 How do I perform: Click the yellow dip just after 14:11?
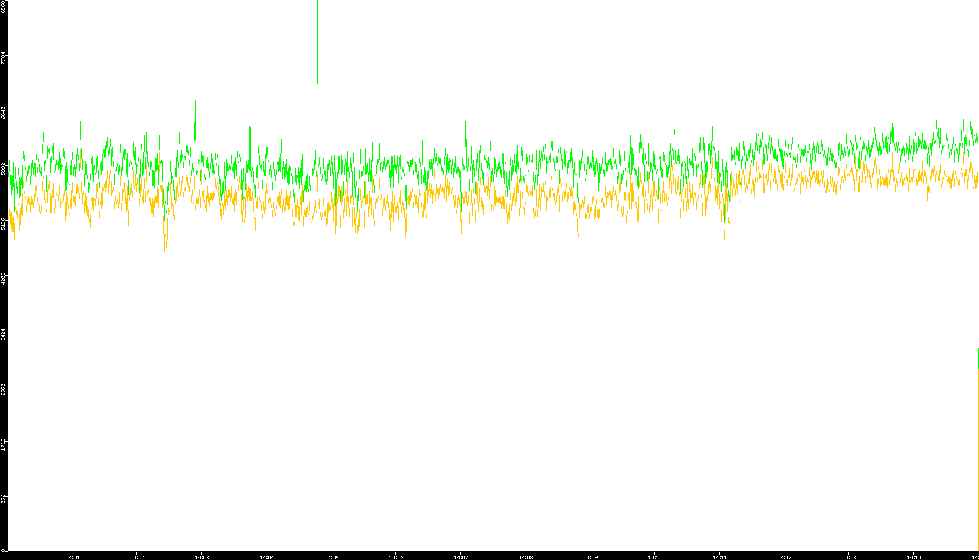[x=725, y=248]
